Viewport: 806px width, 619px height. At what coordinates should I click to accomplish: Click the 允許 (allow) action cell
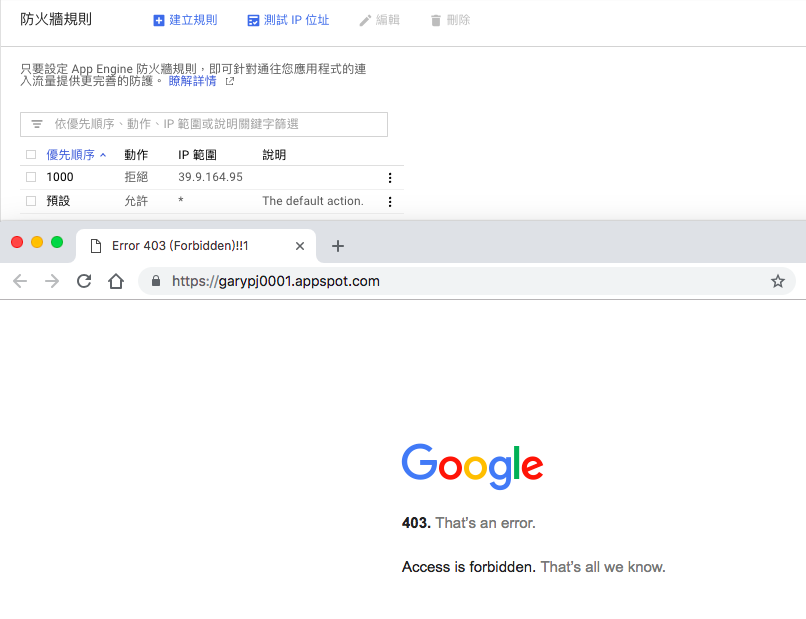(136, 201)
